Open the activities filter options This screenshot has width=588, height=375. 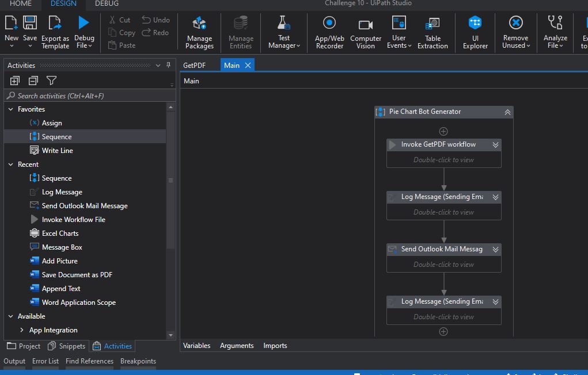point(51,81)
